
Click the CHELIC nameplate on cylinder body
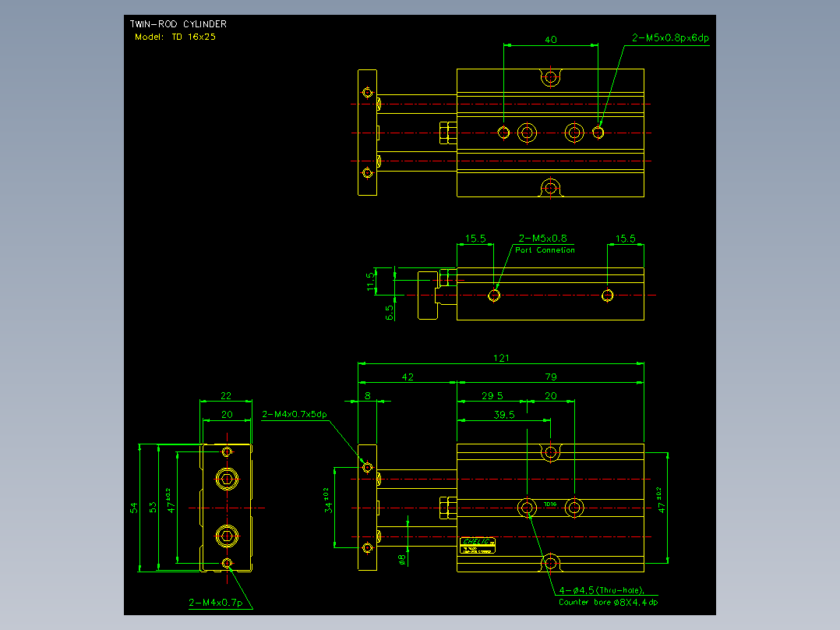click(478, 546)
